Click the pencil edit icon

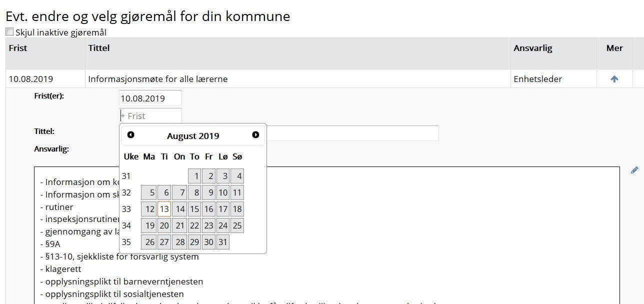click(634, 170)
